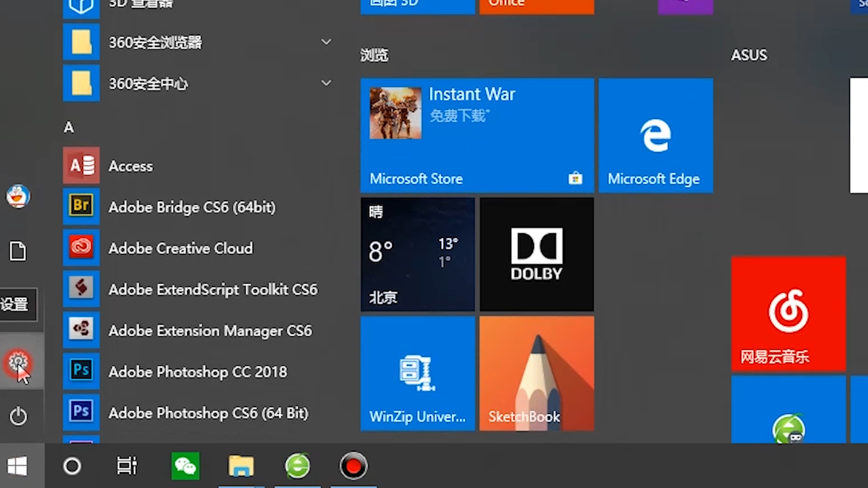Open the WinZip Universal tile

coord(418,373)
